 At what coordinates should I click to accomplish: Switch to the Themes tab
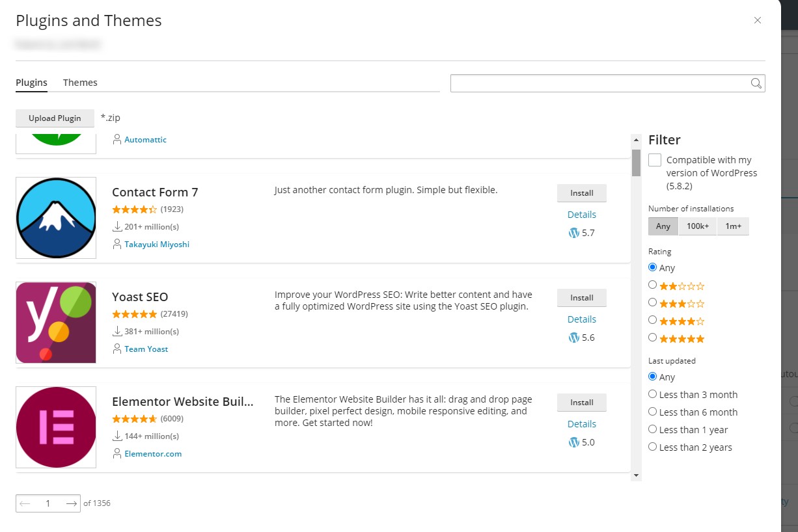point(79,82)
